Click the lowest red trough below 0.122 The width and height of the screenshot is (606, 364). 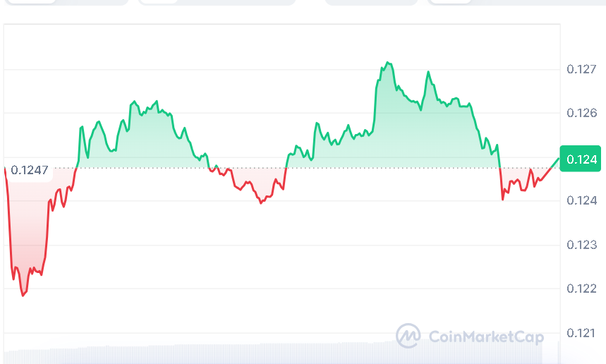[x=23, y=295]
